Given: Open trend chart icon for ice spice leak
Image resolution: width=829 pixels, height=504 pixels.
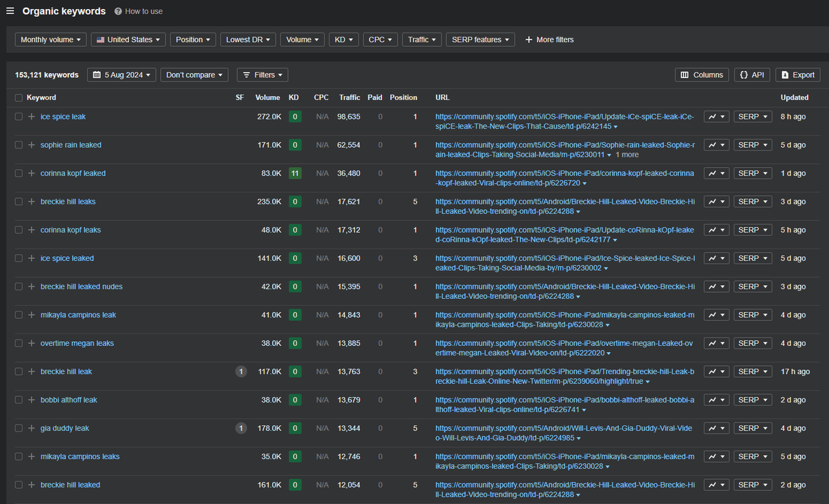Looking at the screenshot, I should (x=716, y=117).
